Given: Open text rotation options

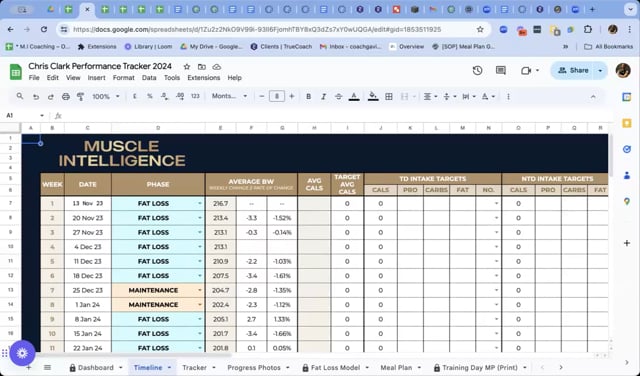Looking at the screenshot, I should click(488, 96).
